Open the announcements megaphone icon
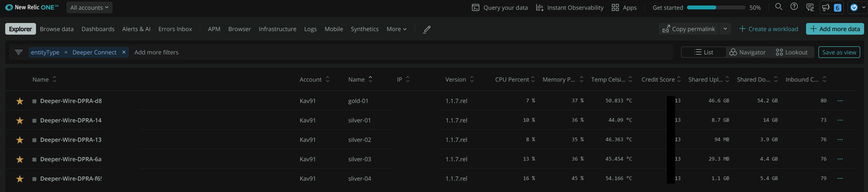 pos(826,7)
